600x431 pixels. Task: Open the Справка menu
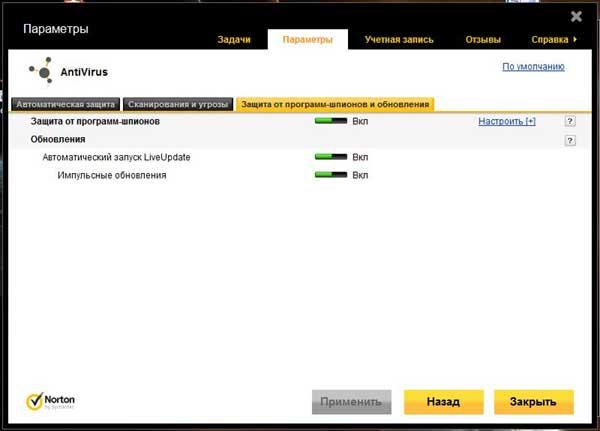(x=549, y=39)
